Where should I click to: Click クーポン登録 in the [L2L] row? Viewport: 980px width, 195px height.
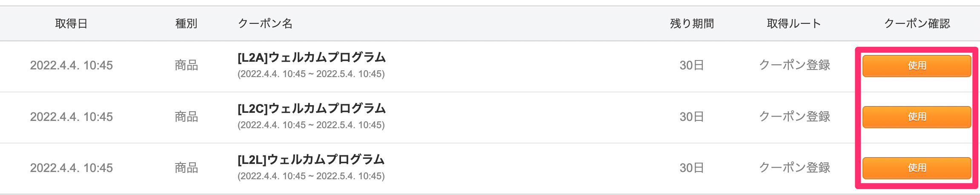(794, 168)
